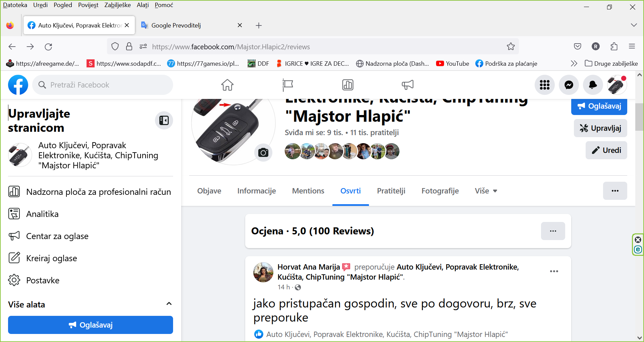644x342 pixels.
Task: Bookmark this page with the star icon
Action: (511, 47)
